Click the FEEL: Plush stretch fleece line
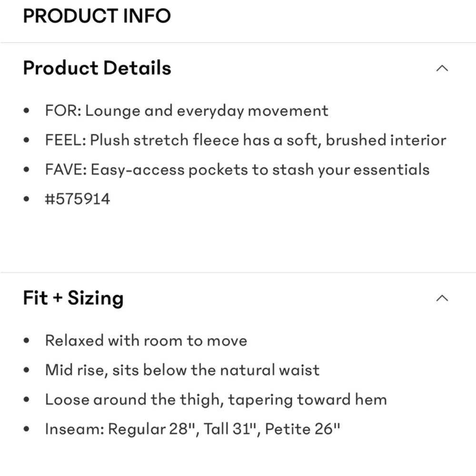Screen dimensions: 476x476 click(x=246, y=140)
